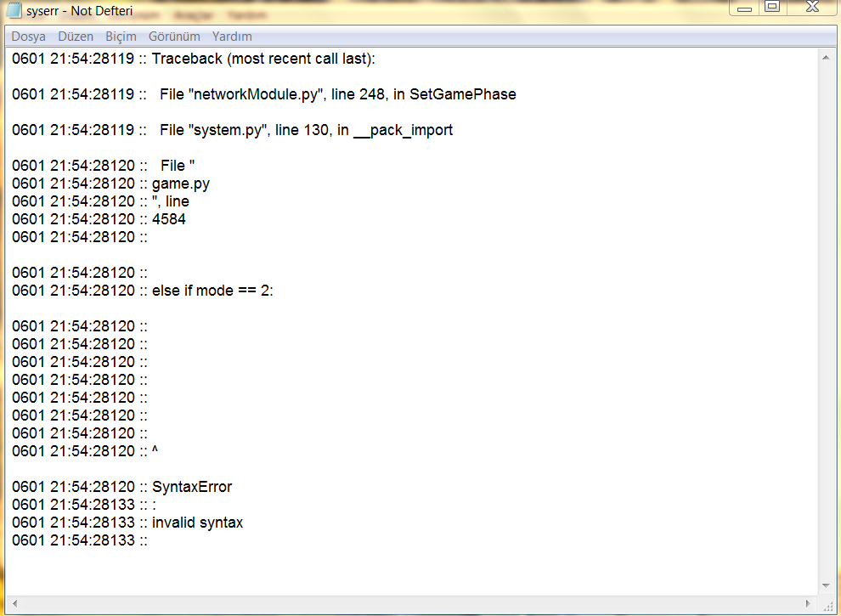This screenshot has width=841, height=616.
Task: Click the horizontal scrollbar right arrow
Action: coord(808,603)
